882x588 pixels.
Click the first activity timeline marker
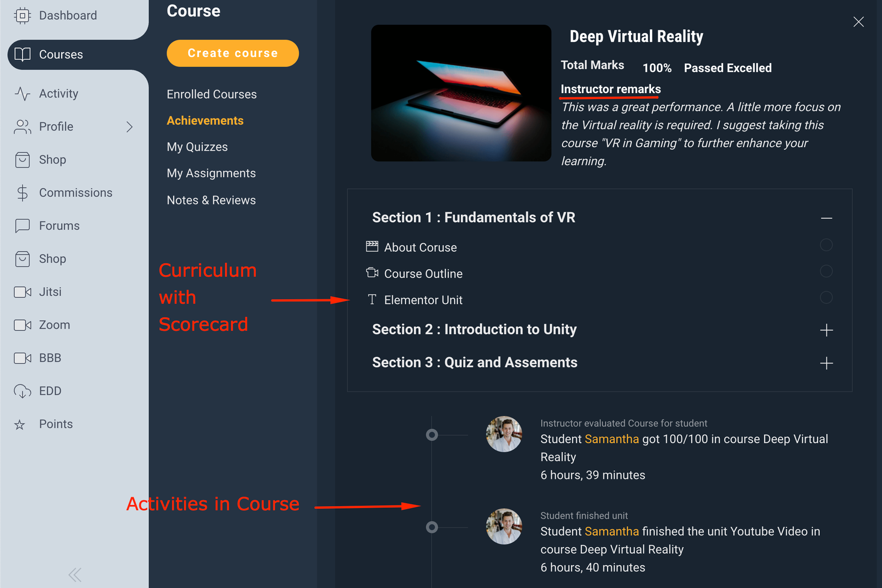(x=432, y=435)
